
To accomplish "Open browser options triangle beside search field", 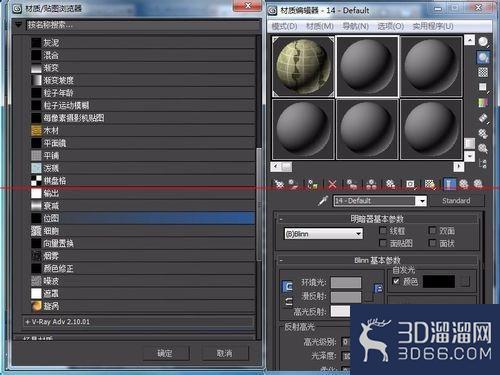I will click(x=19, y=25).
